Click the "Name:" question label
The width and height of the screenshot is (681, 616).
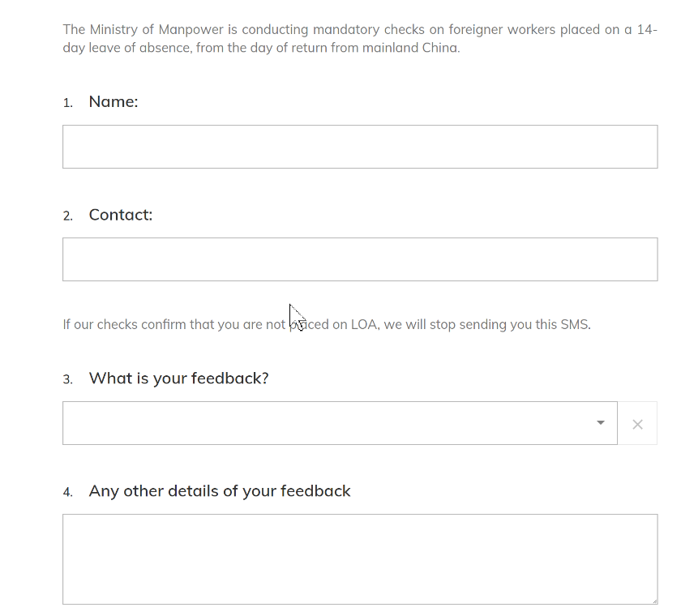(x=113, y=102)
